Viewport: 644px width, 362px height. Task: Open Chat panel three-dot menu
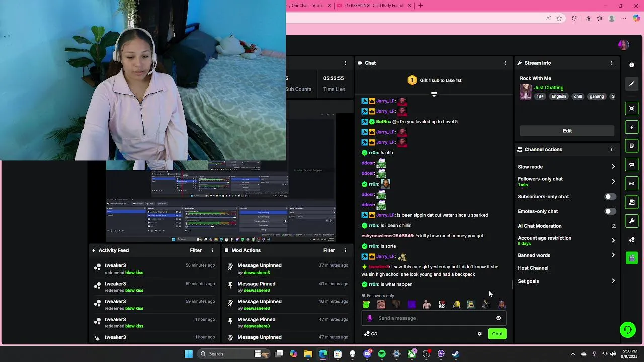click(x=505, y=63)
